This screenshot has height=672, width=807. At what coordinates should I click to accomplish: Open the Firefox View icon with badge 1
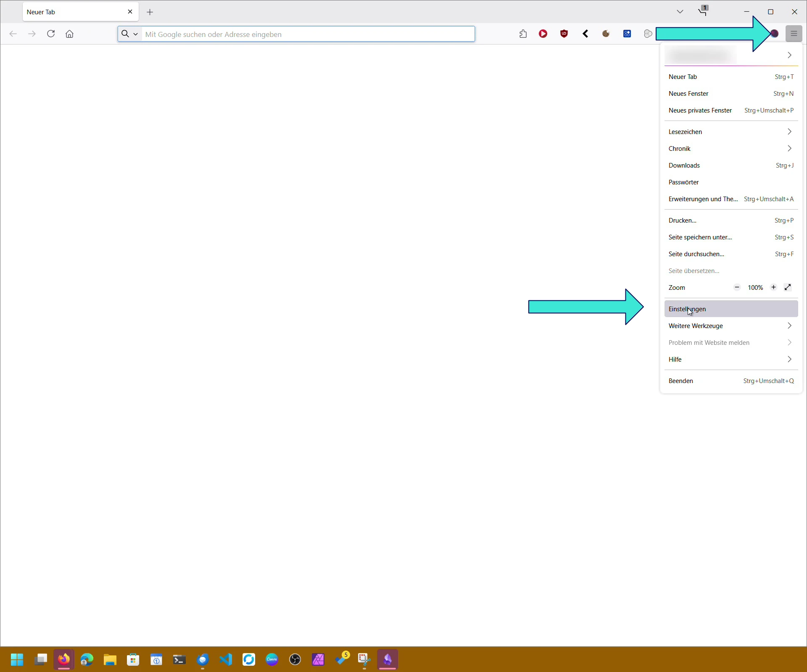pyautogui.click(x=703, y=11)
